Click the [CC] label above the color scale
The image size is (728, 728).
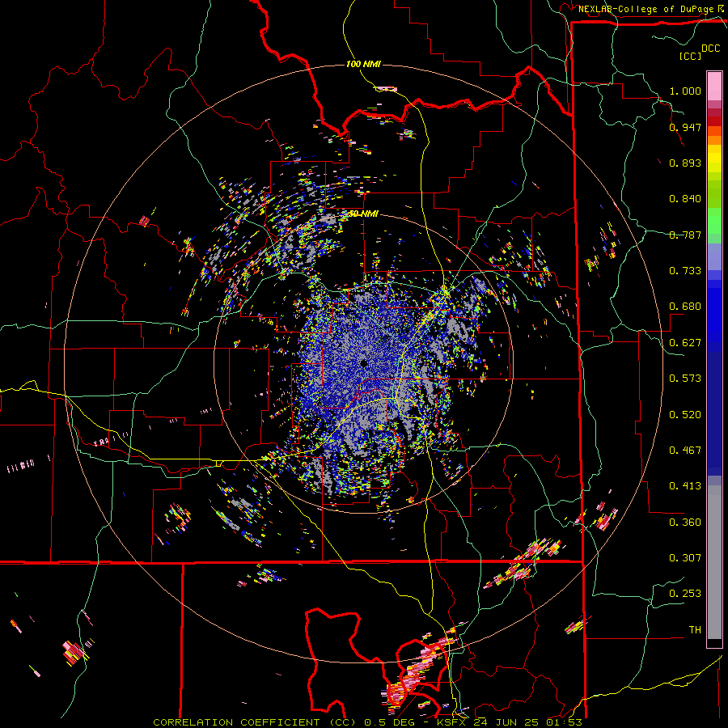691,56
